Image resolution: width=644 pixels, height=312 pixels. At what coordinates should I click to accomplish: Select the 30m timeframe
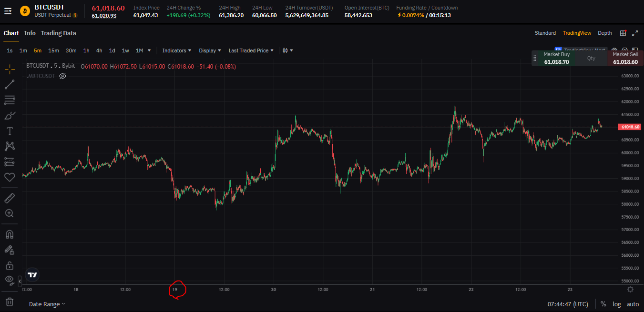click(71, 50)
